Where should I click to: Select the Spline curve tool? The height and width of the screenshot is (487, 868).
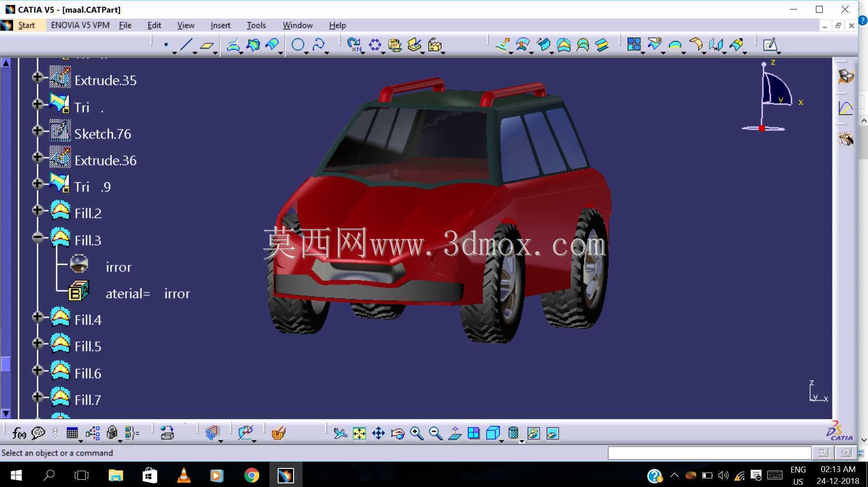coord(318,44)
